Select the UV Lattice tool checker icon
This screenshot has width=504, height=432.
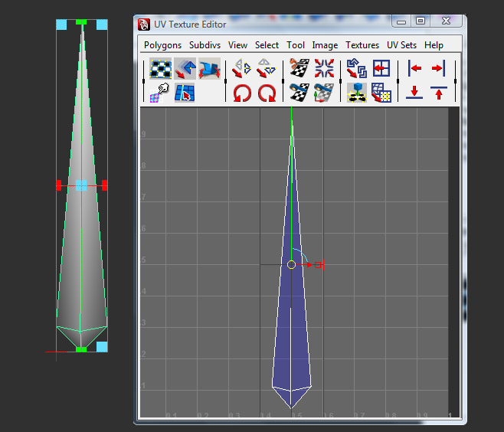[x=161, y=69]
